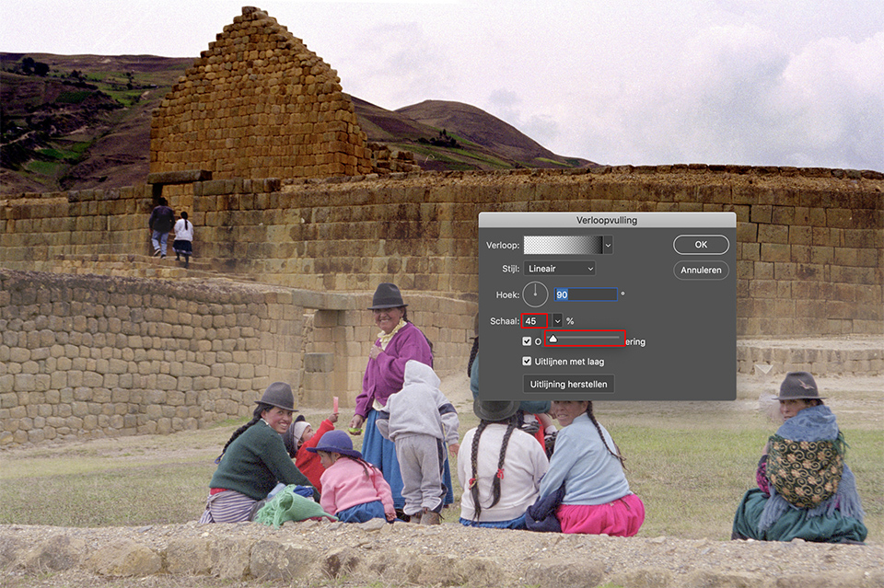Focus the Hoek angle field showing 90
Viewport: 884px width, 588px height.
pyautogui.click(x=586, y=294)
